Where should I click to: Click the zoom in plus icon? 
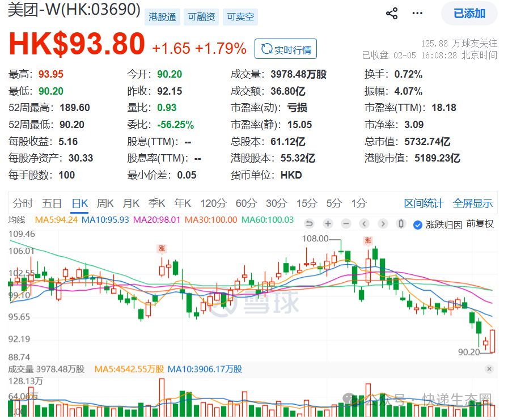click(328, 223)
